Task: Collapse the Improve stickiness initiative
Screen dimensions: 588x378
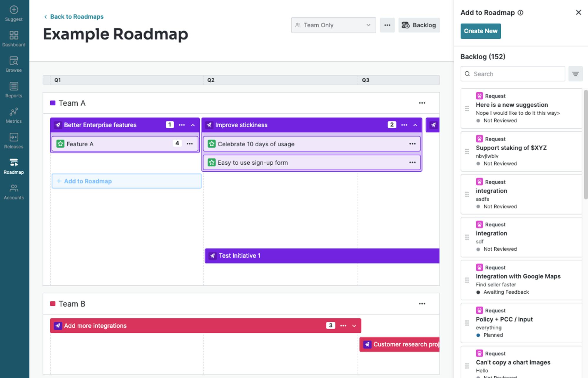Action: (x=415, y=125)
